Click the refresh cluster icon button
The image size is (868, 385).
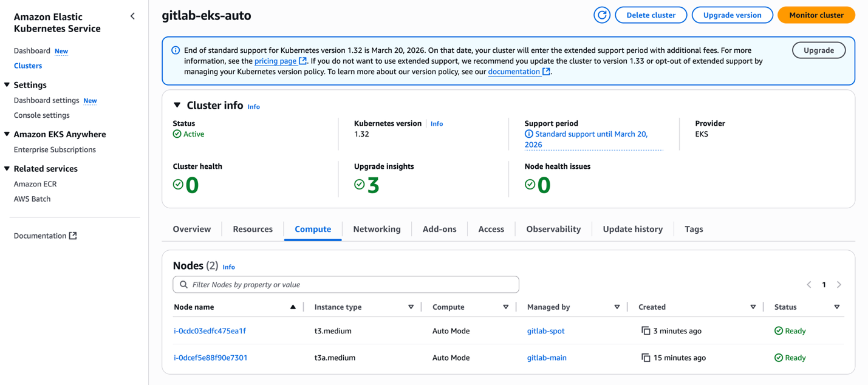(x=601, y=15)
